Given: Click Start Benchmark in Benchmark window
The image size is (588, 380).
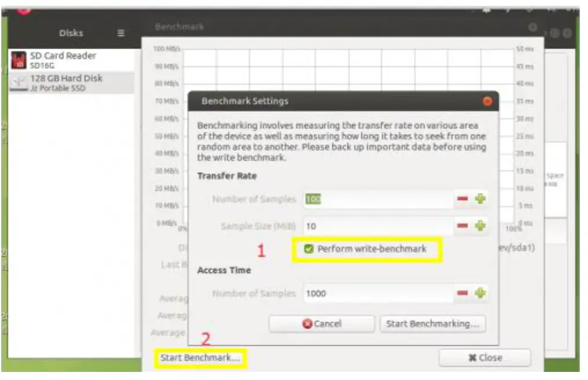Looking at the screenshot, I should coord(200,358).
